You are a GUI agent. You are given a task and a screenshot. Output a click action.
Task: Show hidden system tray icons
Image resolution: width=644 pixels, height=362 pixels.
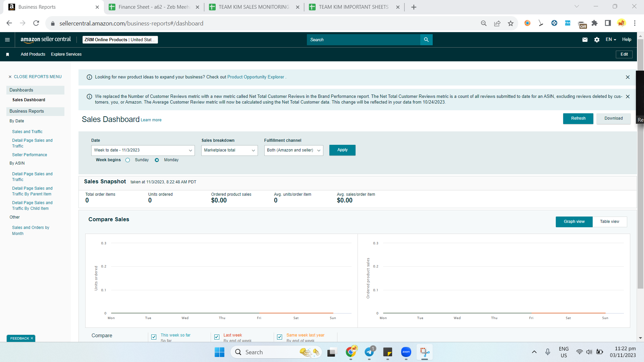coord(534,352)
